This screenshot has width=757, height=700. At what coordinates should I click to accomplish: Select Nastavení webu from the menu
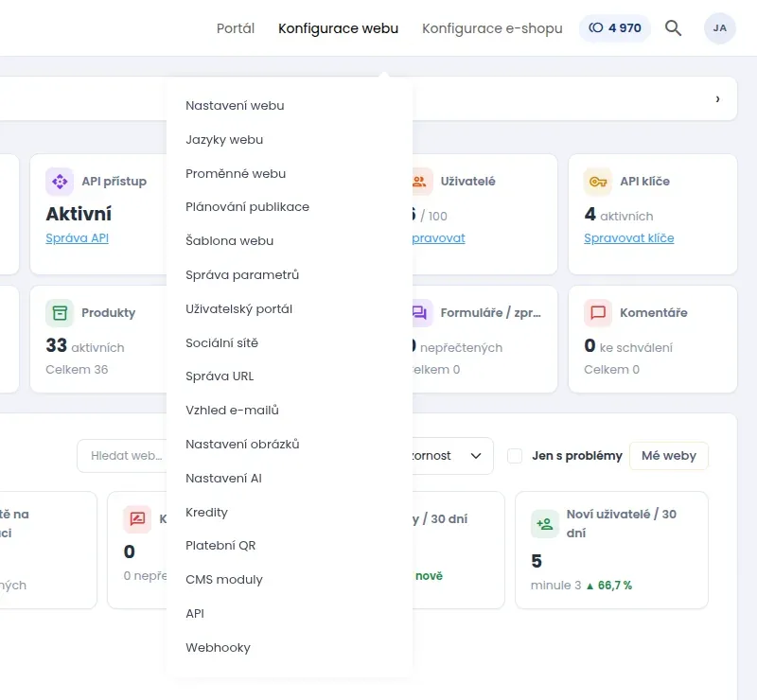point(235,105)
